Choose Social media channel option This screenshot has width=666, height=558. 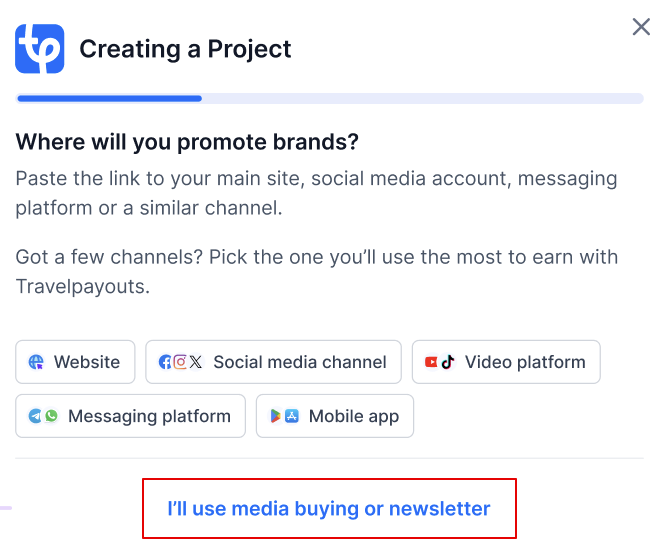click(x=274, y=362)
